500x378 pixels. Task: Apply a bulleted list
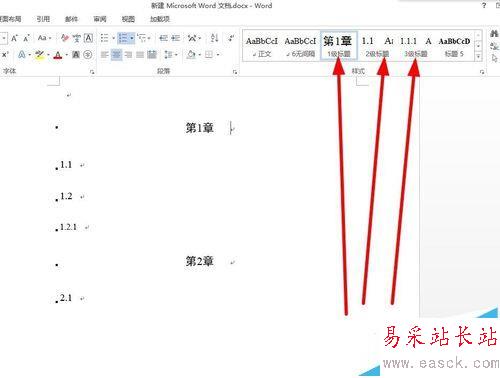[105, 38]
